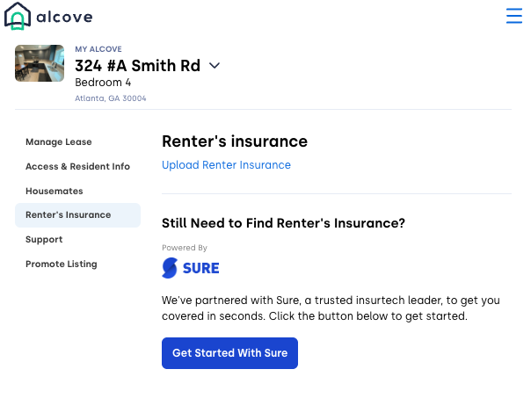Open the property kitchen photo thumbnail
Viewport: 531px width, 420px height.
(40, 63)
